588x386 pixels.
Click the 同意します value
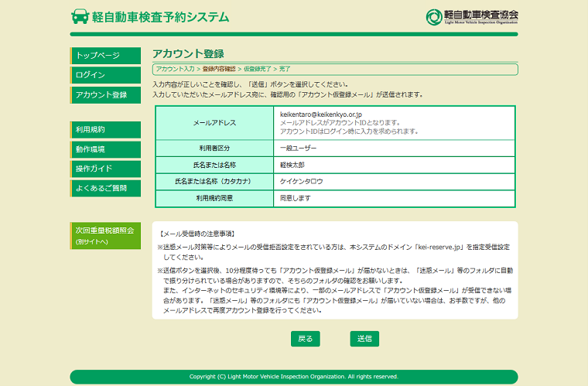point(295,198)
